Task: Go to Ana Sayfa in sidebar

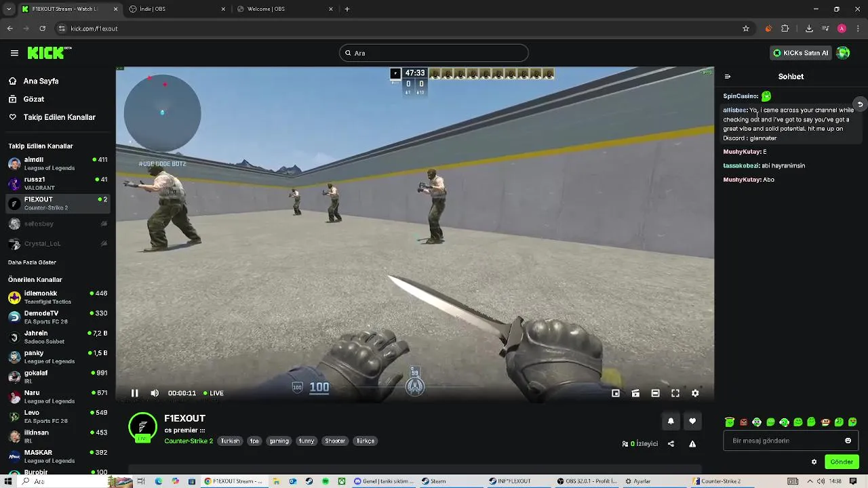Action: [41, 81]
